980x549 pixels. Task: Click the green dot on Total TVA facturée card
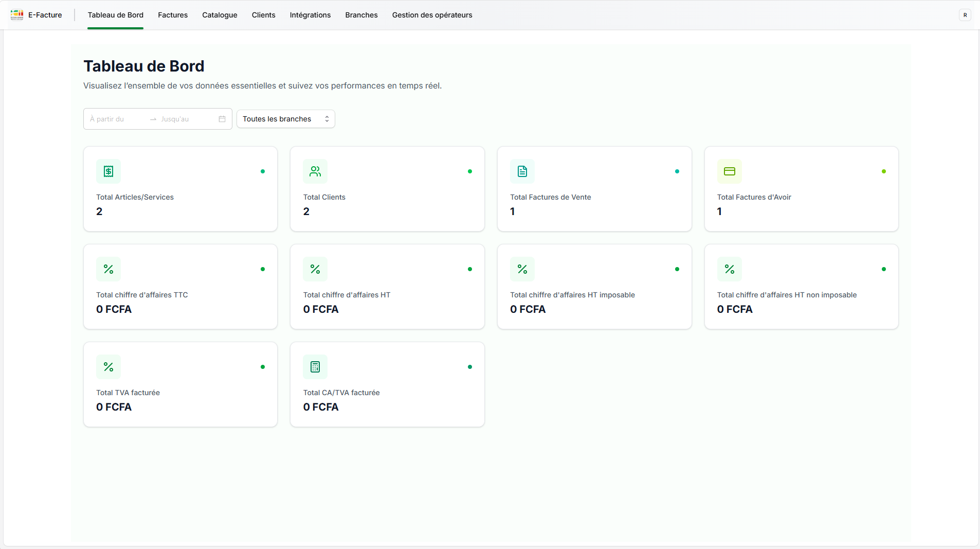[262, 367]
